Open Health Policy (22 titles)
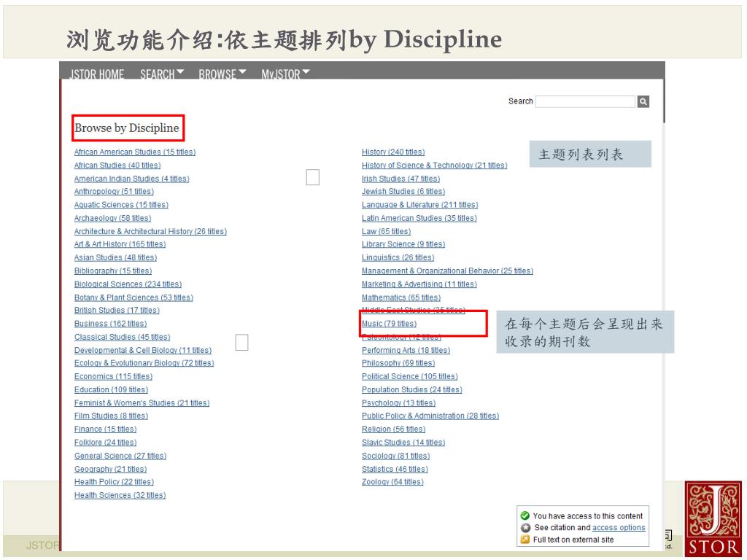This screenshot has height=560, width=747. tap(114, 483)
